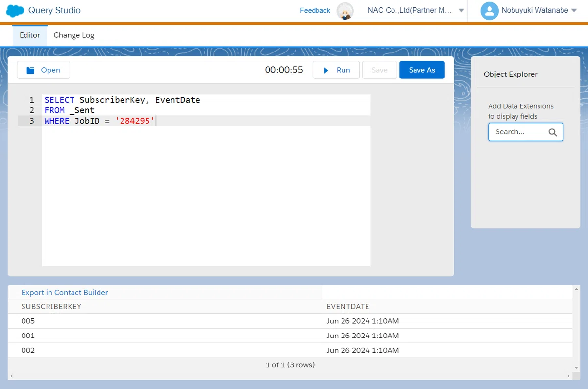Image resolution: width=588 pixels, height=389 pixels.
Task: Click the Save As button
Action: (x=422, y=70)
